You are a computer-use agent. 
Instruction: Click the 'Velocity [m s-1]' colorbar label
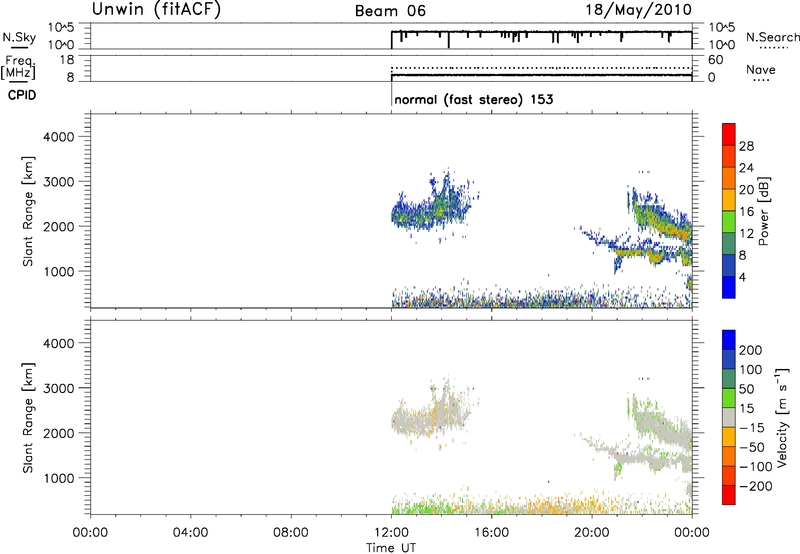tap(783, 417)
